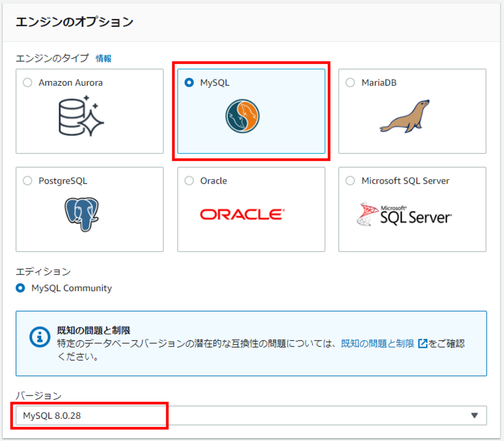Click the MySQL dolphin logo icon
This screenshot has width=504, height=441.
click(242, 116)
